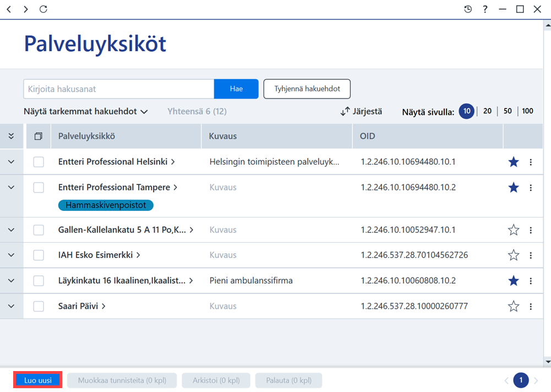Mark IAH Esko Esimerkki as favorite

(x=514, y=255)
